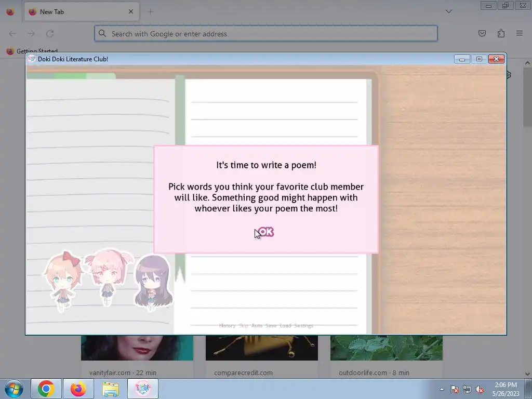Image resolution: width=532 pixels, height=399 pixels.
Task: Switch to Firefox from the taskbar
Action: coord(78,389)
